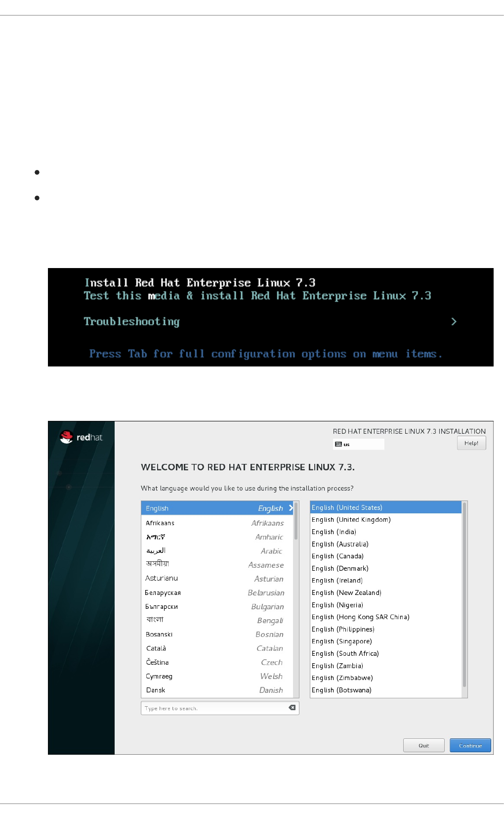The height and width of the screenshot is (819, 504).
Task: Select Arabic language row
Action: click(217, 550)
